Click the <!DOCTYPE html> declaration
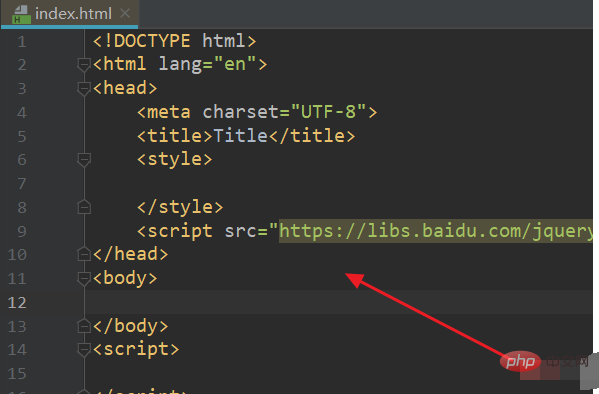The image size is (599, 394). coord(175,41)
